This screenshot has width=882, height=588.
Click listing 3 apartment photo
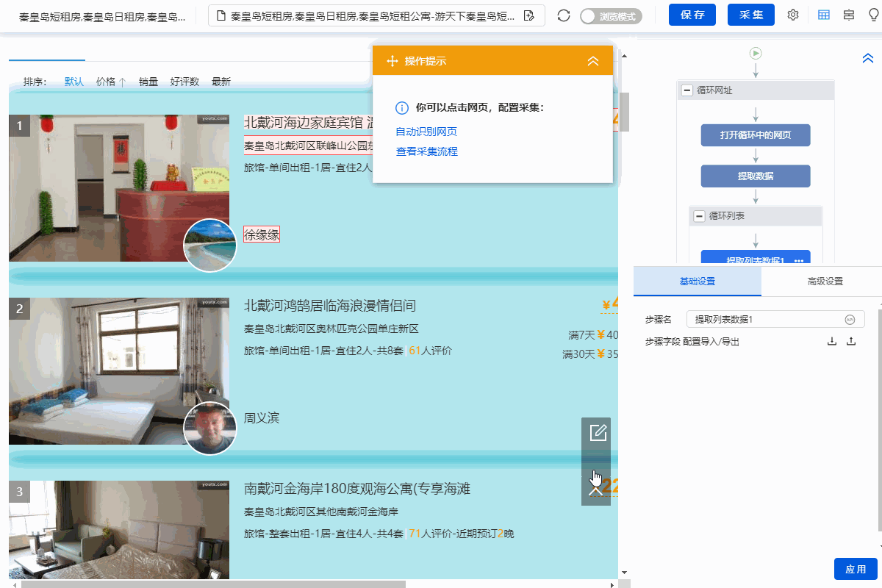119,530
